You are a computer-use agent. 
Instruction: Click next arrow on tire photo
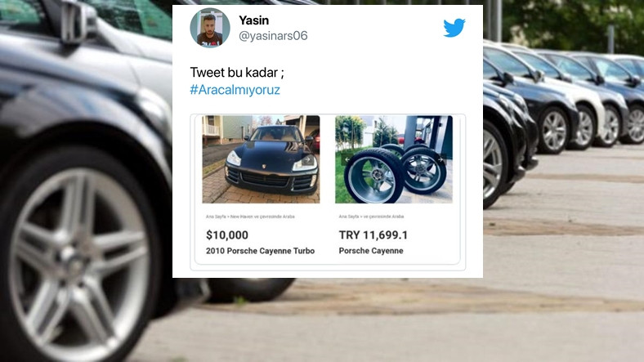coord(441,159)
